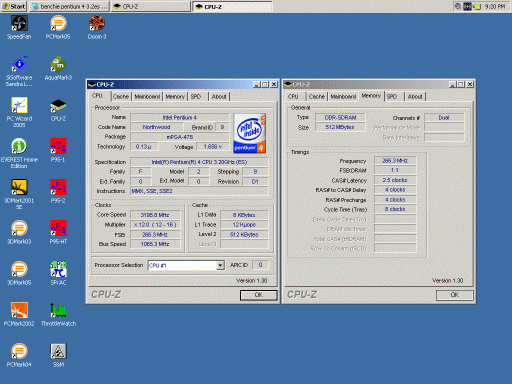Select the P95-1 desktop shortcut
This screenshot has width=512, height=384.
click(x=58, y=150)
